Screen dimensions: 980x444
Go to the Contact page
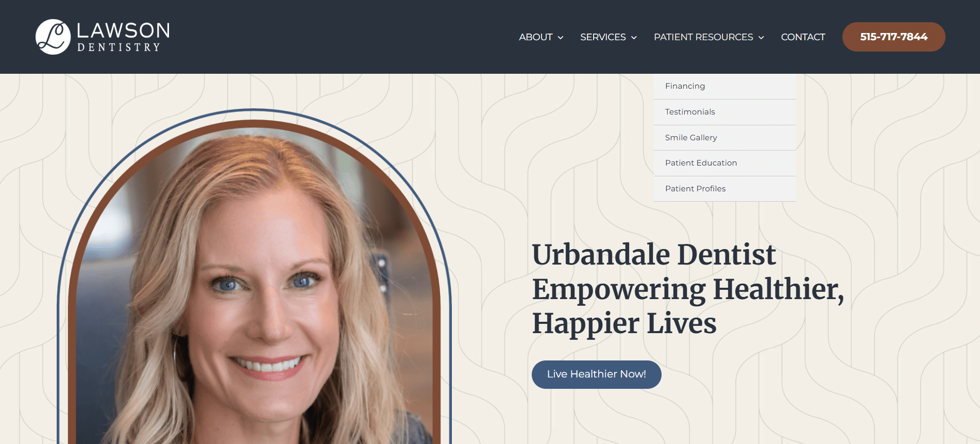803,37
